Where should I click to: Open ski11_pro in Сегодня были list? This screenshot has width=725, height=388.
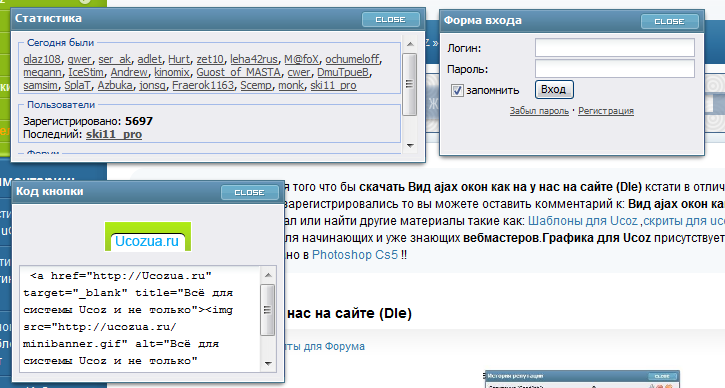point(333,85)
